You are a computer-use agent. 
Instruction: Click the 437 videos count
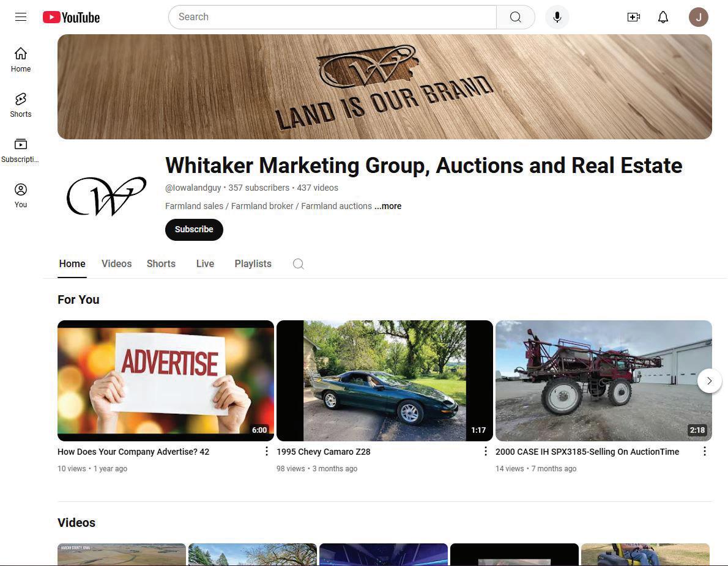(318, 188)
